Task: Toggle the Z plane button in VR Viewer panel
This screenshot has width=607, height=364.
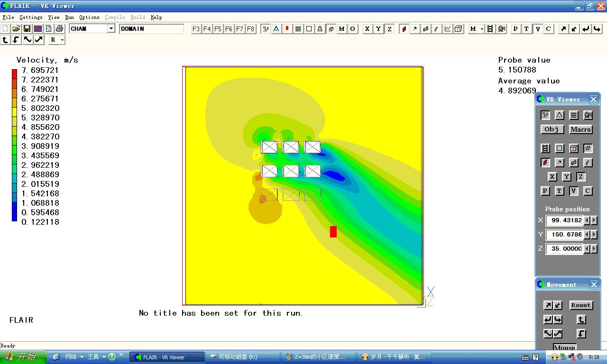Action: (x=580, y=177)
